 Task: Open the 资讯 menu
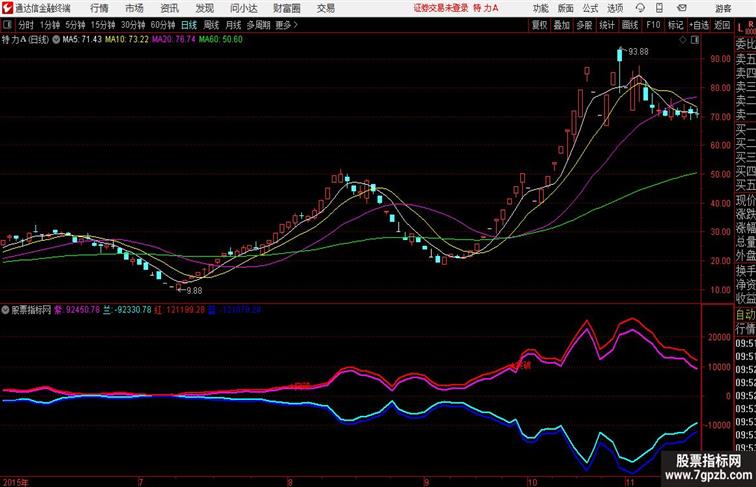click(170, 8)
